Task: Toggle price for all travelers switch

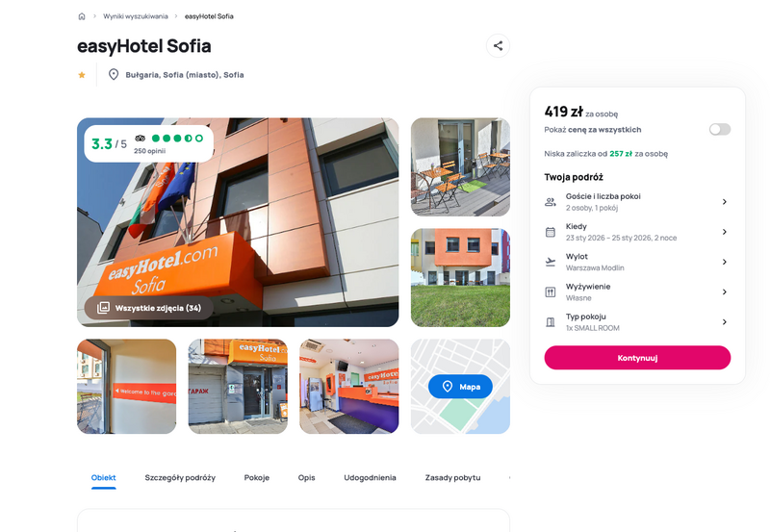Action: (x=719, y=129)
